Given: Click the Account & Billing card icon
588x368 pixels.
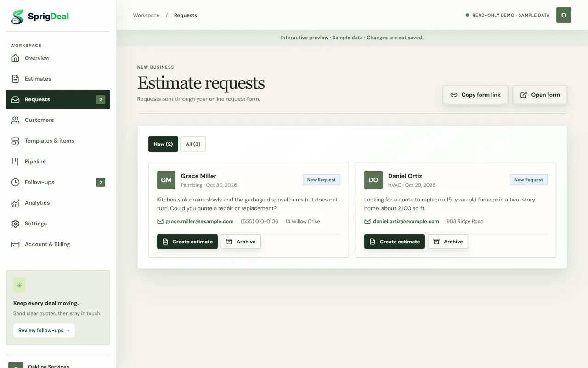Looking at the screenshot, I should point(16,244).
